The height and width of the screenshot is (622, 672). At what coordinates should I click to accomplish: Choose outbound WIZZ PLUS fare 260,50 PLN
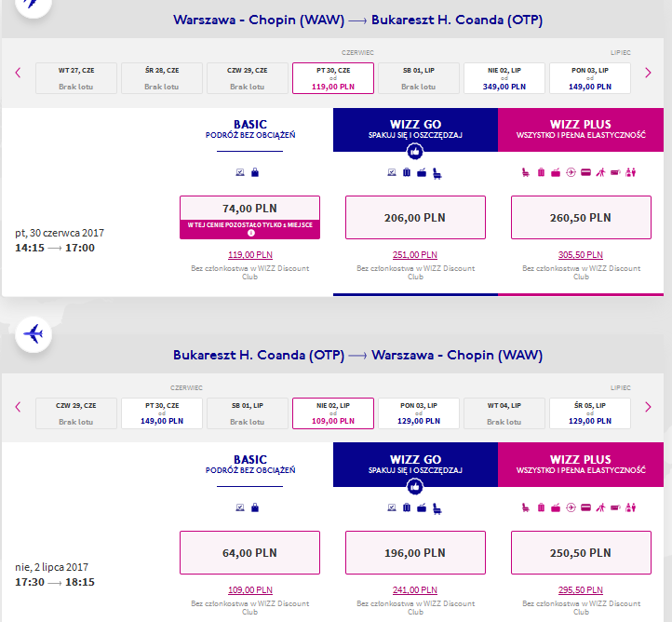[581, 217]
